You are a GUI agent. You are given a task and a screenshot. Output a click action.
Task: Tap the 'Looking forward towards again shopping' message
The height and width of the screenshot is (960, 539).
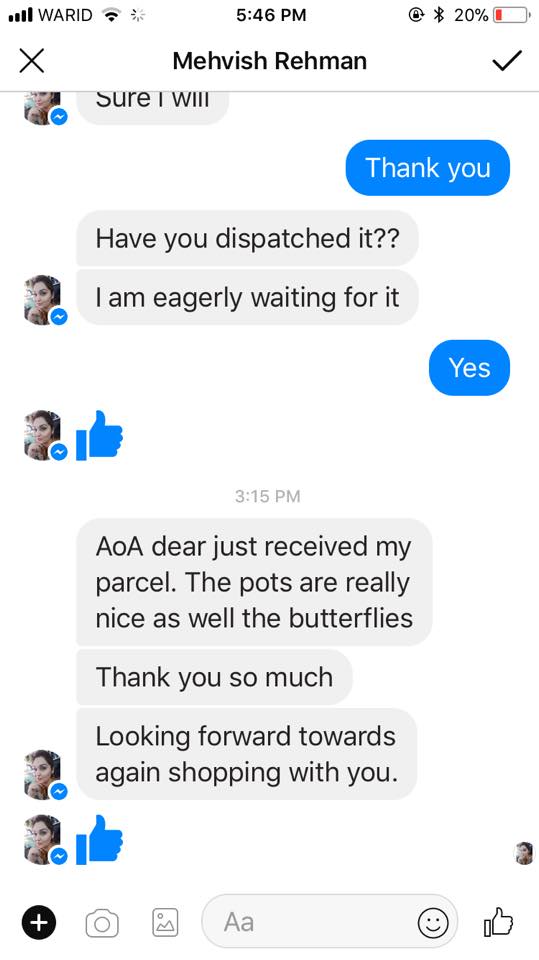(x=246, y=754)
